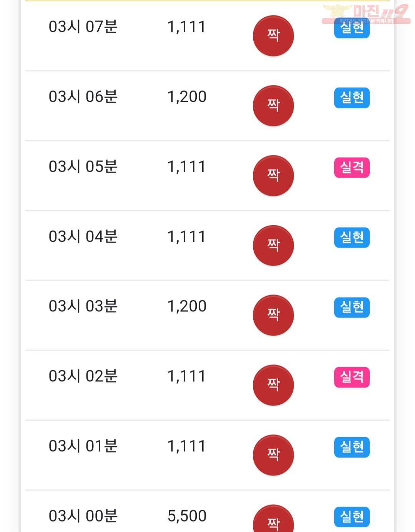
Task: Click the pink 실격 badge for 03시 05분
Action: tap(352, 168)
